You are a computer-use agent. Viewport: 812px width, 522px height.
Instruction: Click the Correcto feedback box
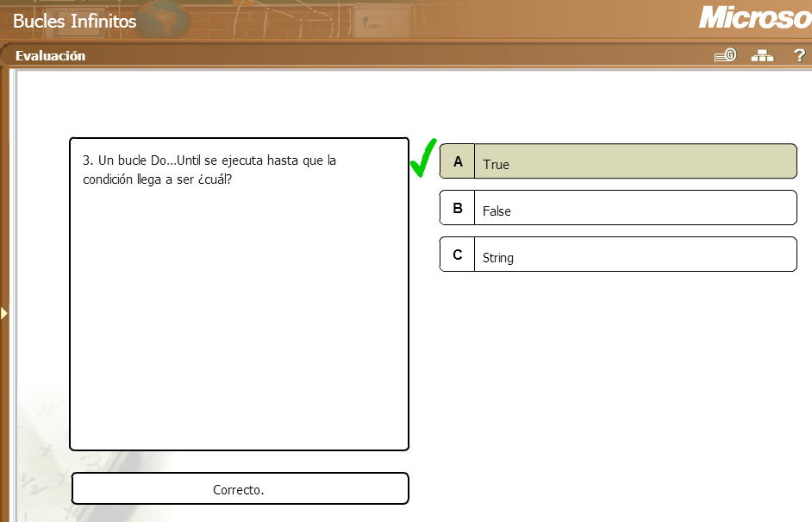click(x=240, y=488)
